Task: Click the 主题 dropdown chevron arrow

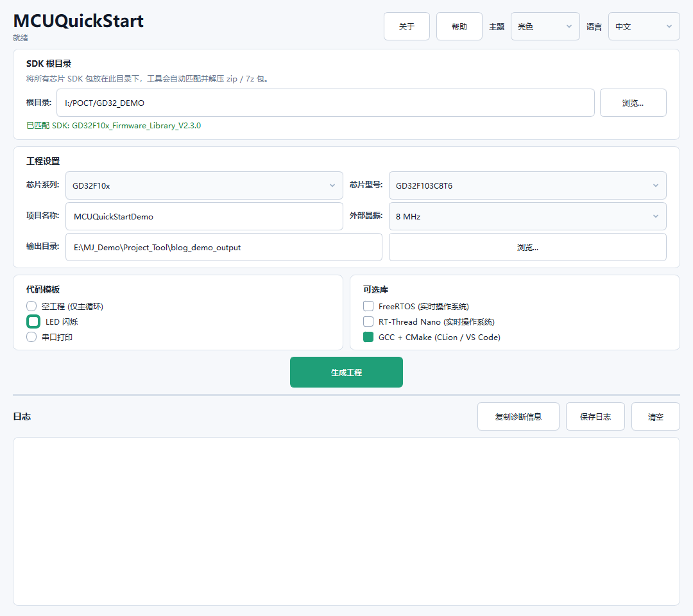Action: point(569,26)
